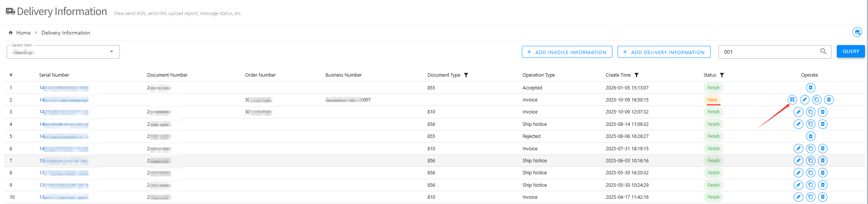Open the serial number link in row 1
Image resolution: width=868 pixels, height=204 pixels.
pyautogui.click(x=63, y=88)
